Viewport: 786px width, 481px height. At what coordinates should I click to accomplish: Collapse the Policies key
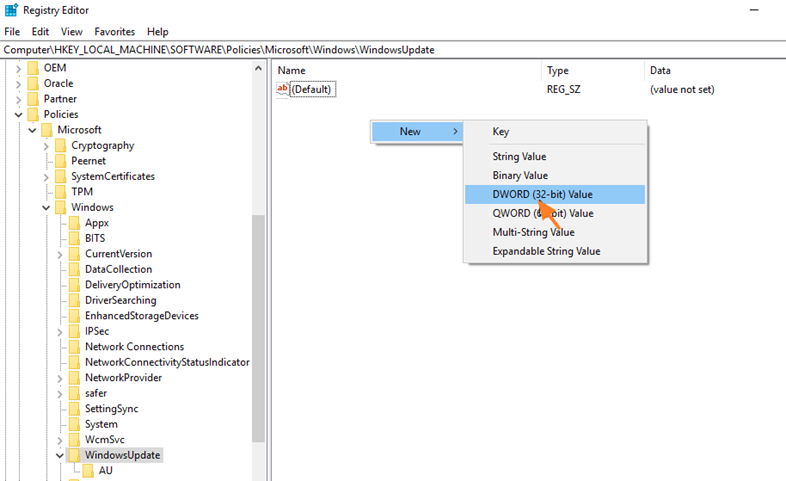(x=19, y=115)
